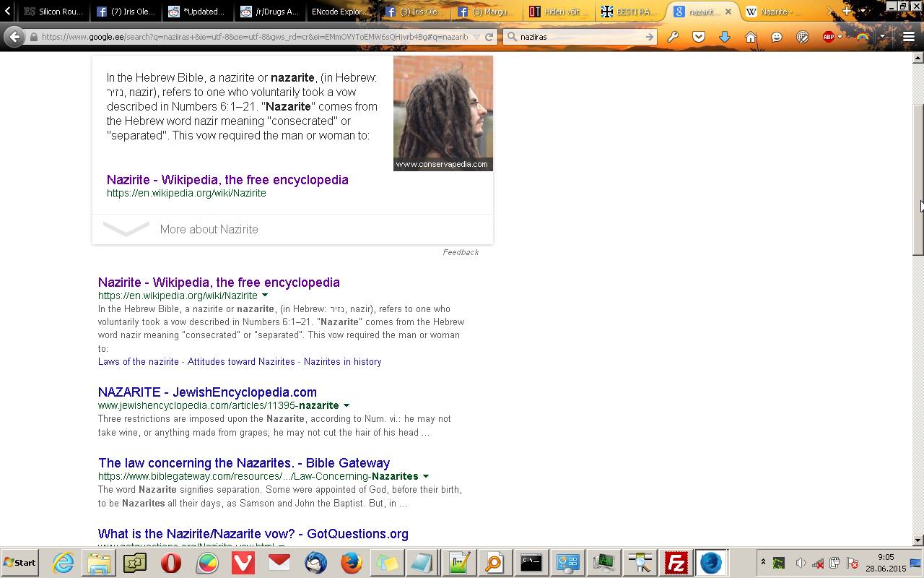924x578 pixels.
Task: Launch Opera from the taskbar
Action: (x=171, y=562)
